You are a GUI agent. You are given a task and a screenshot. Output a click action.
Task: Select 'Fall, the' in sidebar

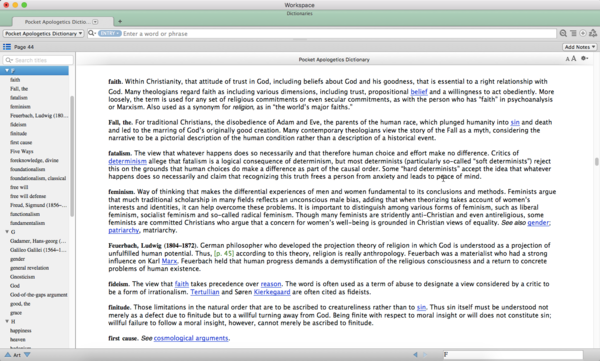(x=19, y=88)
